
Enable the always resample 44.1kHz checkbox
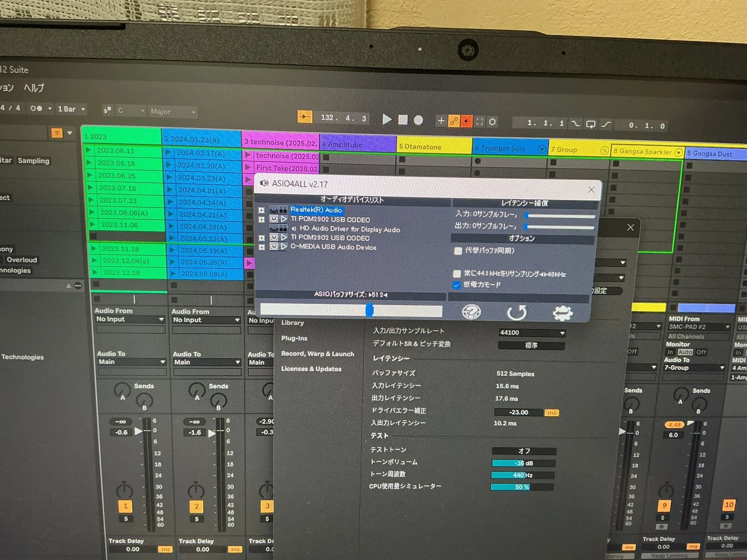[457, 274]
